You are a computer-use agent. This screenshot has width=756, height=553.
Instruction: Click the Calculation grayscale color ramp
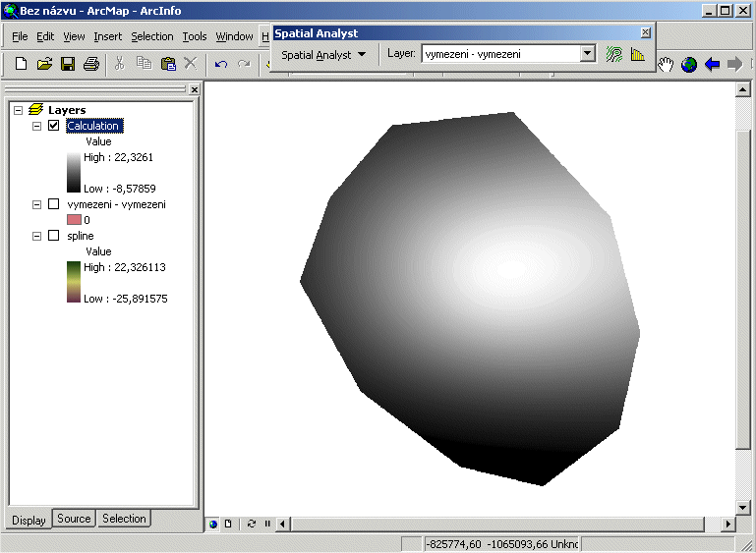[74, 173]
